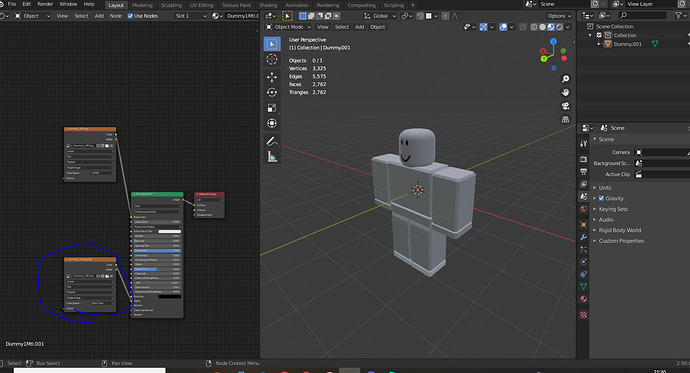Toggle the camera view gizmo
The image size is (690, 373).
[565, 106]
